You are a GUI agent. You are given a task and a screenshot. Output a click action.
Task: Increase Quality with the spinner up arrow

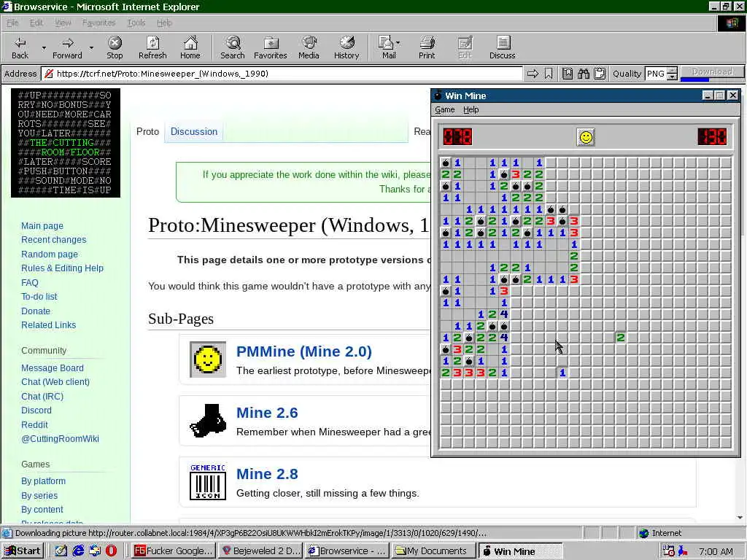pos(672,71)
